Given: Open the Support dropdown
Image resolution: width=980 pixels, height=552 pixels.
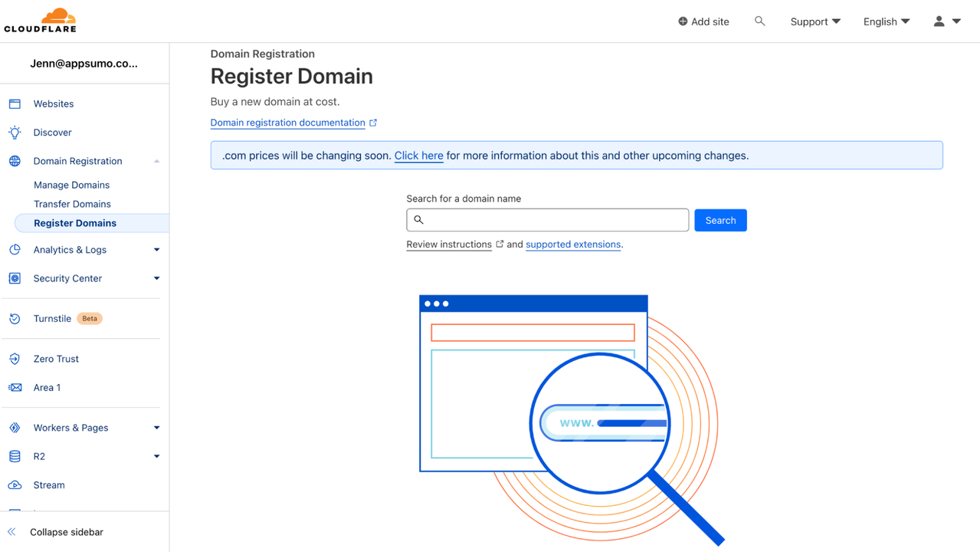Looking at the screenshot, I should pyautogui.click(x=814, y=21).
